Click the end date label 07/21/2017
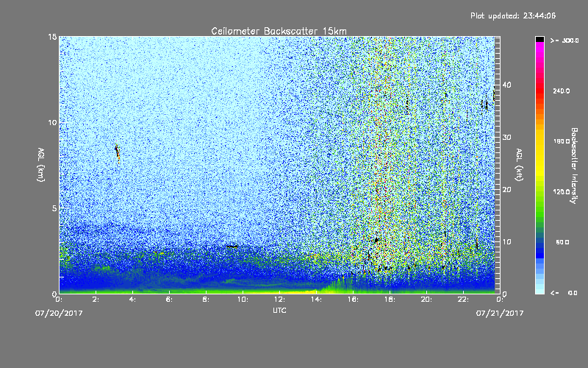The width and height of the screenshot is (588, 368). point(500,314)
